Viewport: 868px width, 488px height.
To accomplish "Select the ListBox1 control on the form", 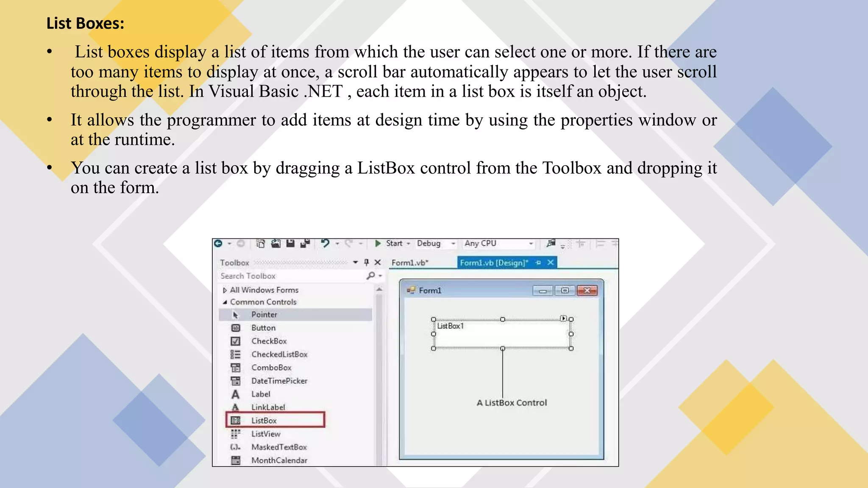I will [502, 334].
